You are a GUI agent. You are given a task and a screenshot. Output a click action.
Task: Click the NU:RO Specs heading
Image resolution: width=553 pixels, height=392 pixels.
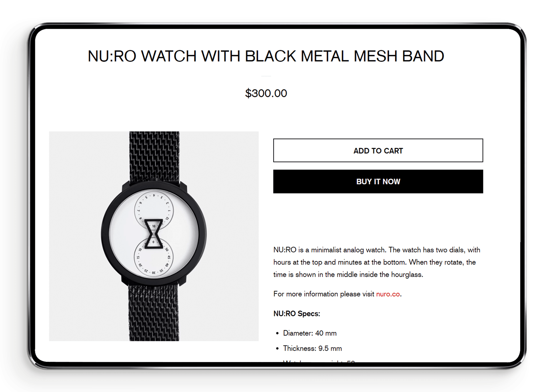pyautogui.click(x=297, y=314)
